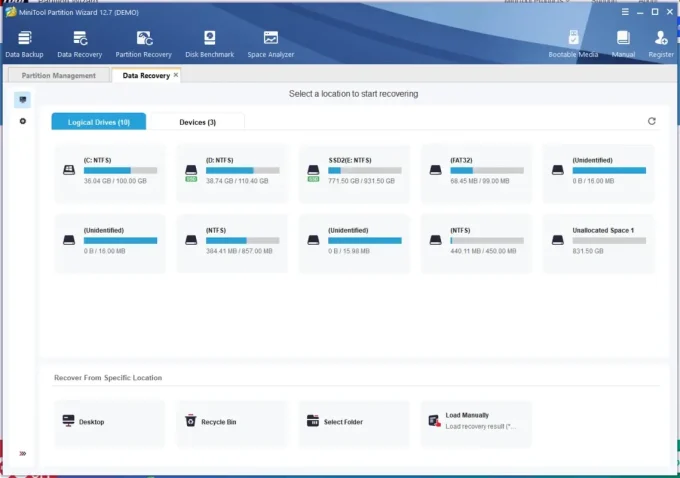This screenshot has width=680, height=478.
Task: Click the SSD2(E: NTFS) usage bar
Action: tap(366, 171)
